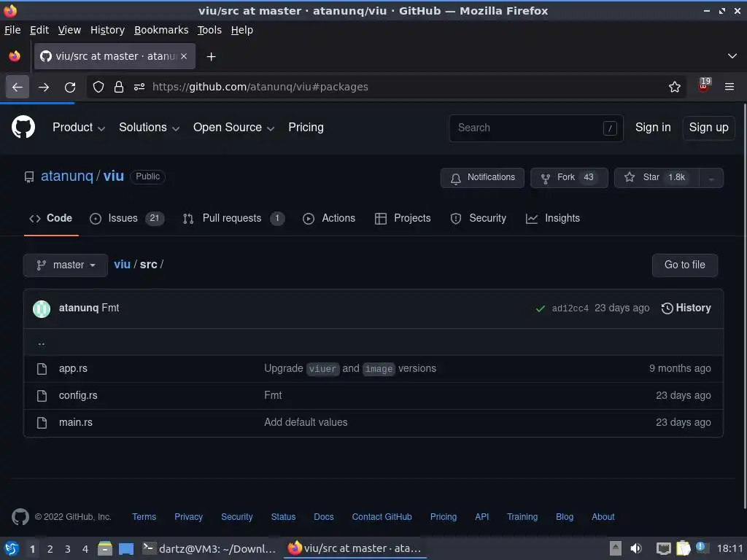Star the repository with the Star button
The width and height of the screenshot is (747, 560).
pyautogui.click(x=657, y=178)
